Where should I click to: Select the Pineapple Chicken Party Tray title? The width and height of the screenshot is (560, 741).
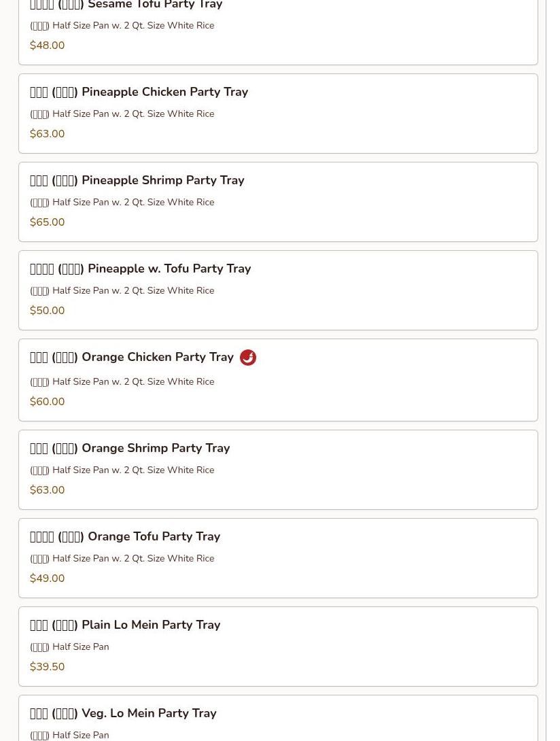(x=139, y=92)
